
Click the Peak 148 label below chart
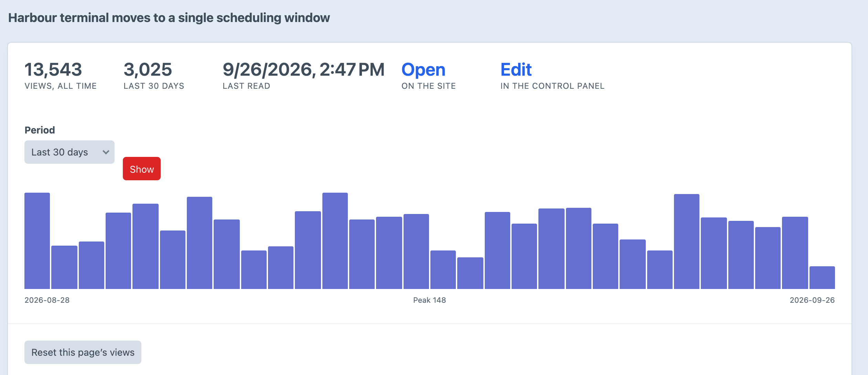(429, 300)
